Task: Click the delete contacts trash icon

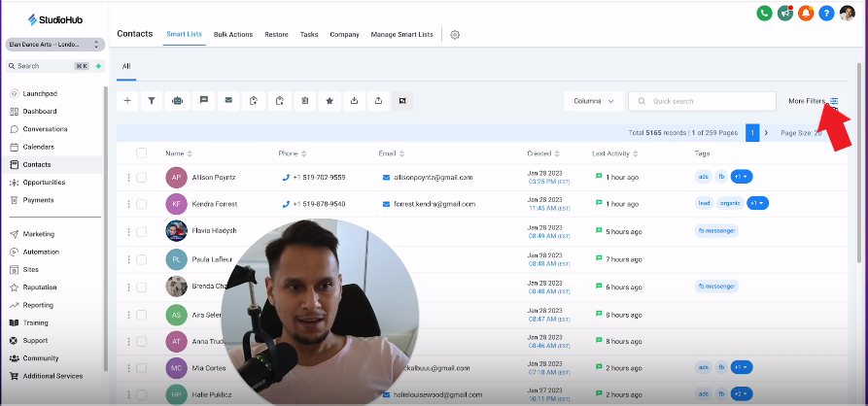Action: coord(304,101)
